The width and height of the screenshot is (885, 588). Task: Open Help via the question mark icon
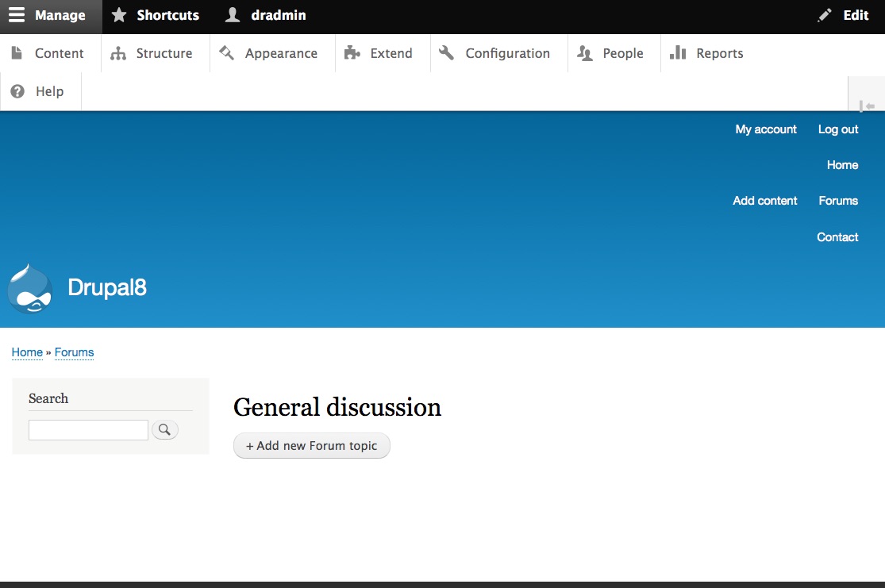point(18,91)
